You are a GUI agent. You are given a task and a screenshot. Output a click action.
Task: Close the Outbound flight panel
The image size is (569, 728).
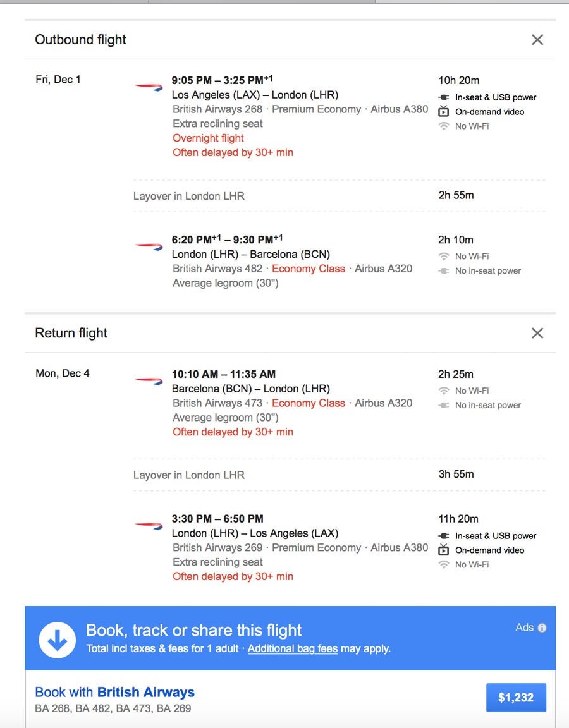coord(537,40)
